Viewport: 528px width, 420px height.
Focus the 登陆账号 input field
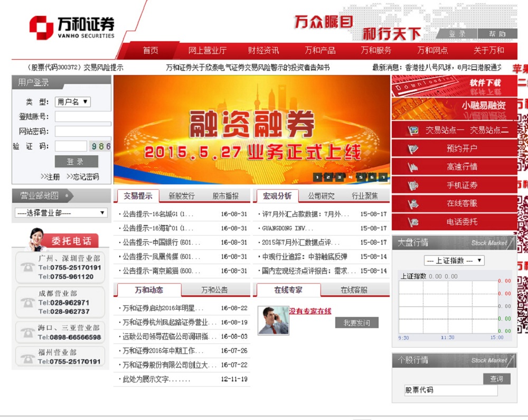point(83,117)
